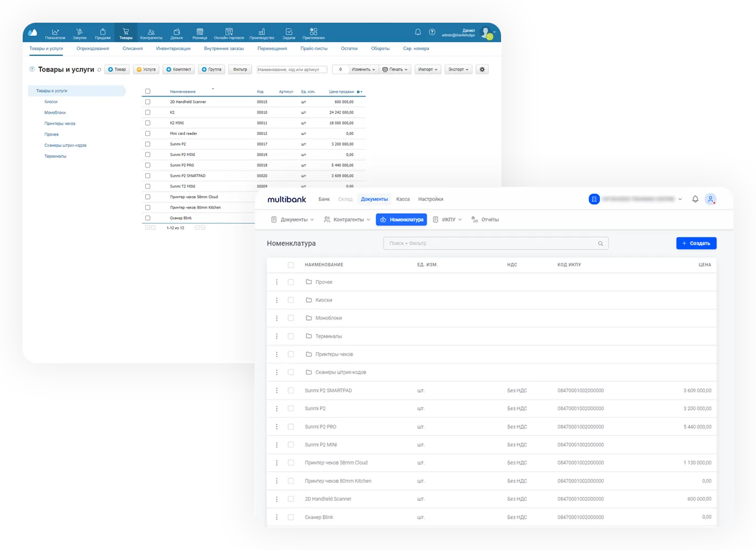Open Розница section in the top bar
This screenshot has height=550, width=756.
tap(200, 33)
